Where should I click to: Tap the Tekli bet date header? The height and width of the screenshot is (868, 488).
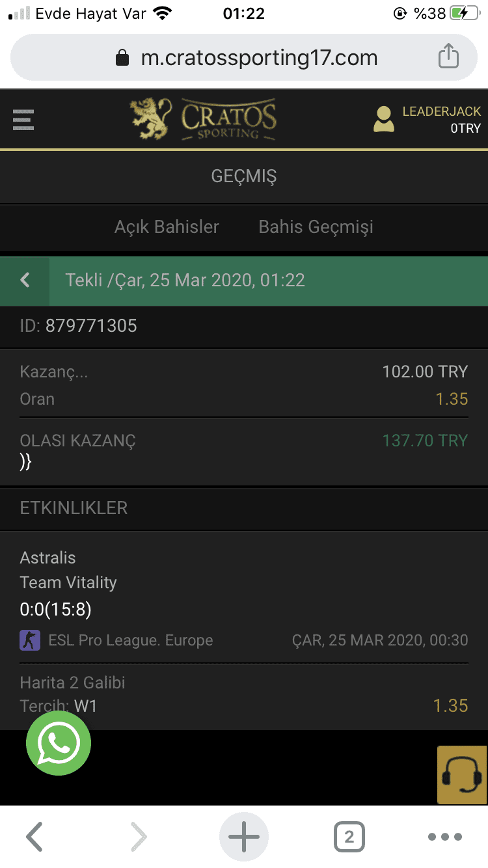(185, 280)
